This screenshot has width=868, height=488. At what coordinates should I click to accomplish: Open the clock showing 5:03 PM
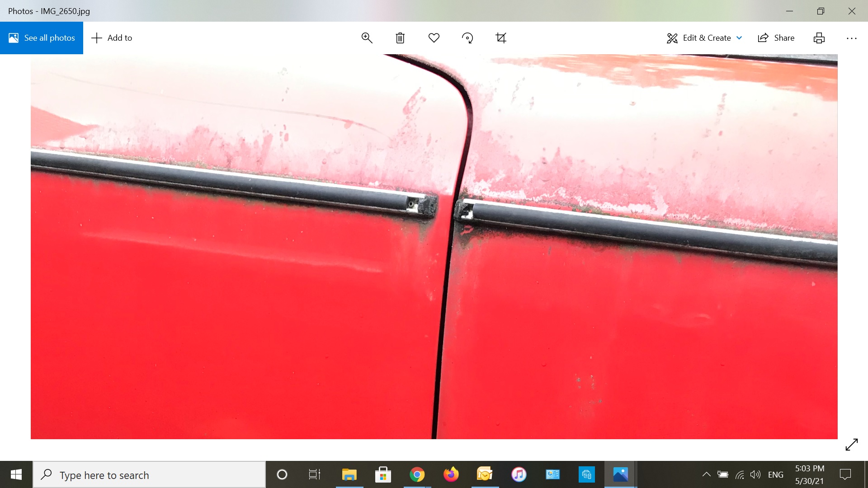tap(810, 474)
